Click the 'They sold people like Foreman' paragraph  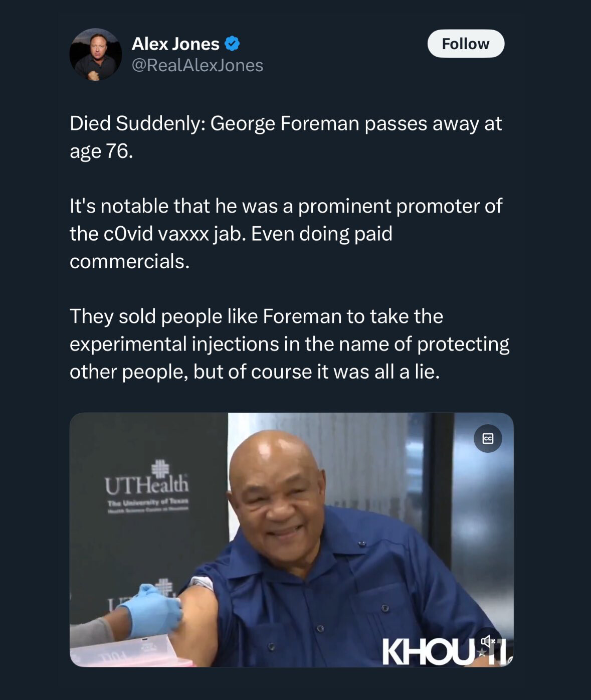pos(290,344)
